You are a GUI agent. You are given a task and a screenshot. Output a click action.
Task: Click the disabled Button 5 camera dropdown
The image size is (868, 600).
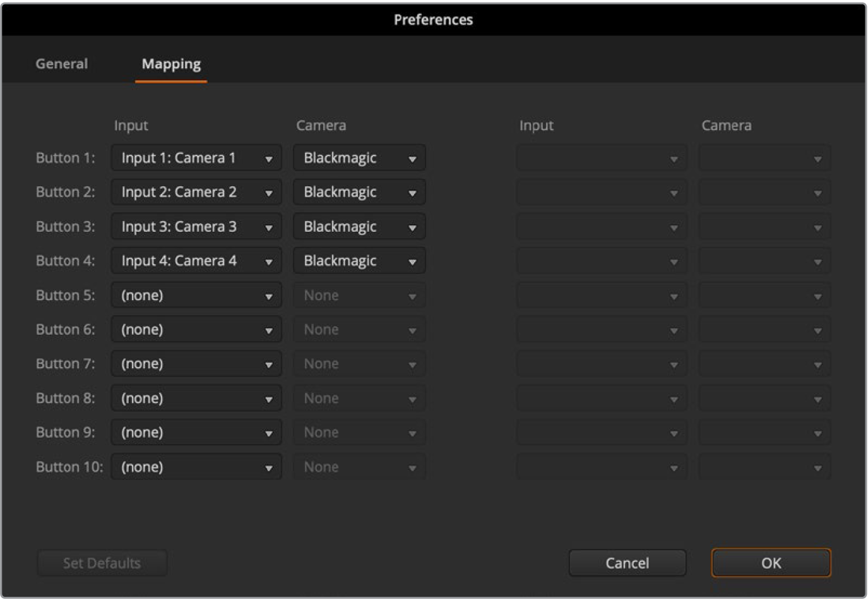point(359,296)
